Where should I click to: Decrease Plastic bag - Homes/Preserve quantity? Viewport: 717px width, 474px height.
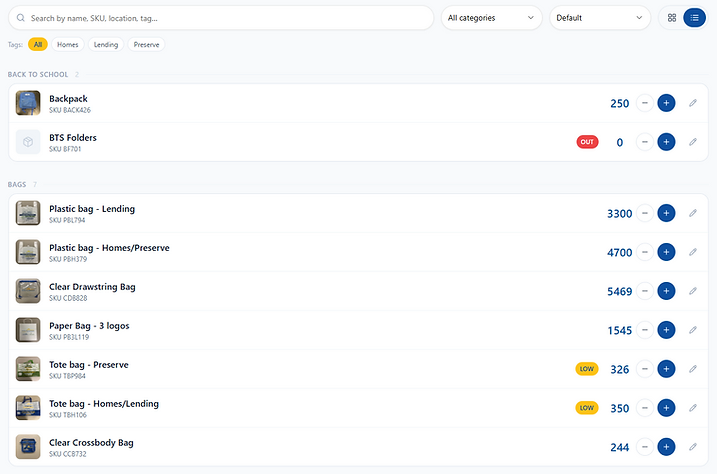click(645, 252)
